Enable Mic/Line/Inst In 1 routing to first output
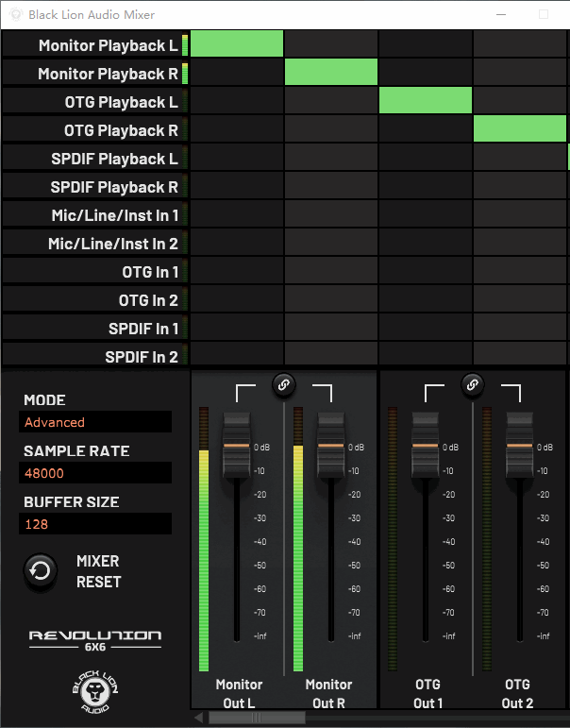The height and width of the screenshot is (728, 570). tap(237, 214)
